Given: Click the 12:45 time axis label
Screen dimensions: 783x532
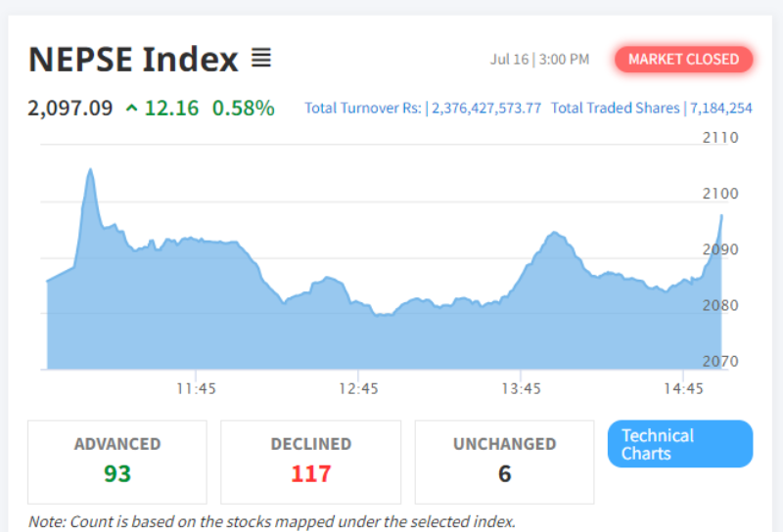Looking at the screenshot, I should 358,389.
